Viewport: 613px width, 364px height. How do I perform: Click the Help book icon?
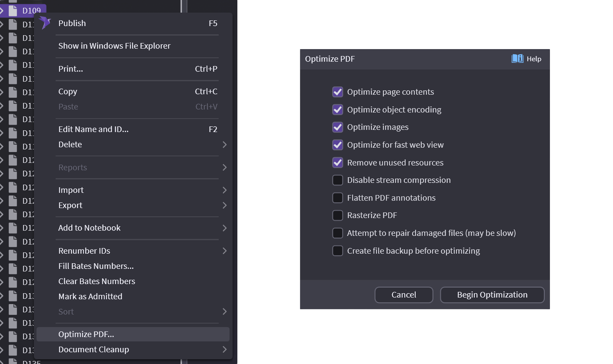(517, 59)
